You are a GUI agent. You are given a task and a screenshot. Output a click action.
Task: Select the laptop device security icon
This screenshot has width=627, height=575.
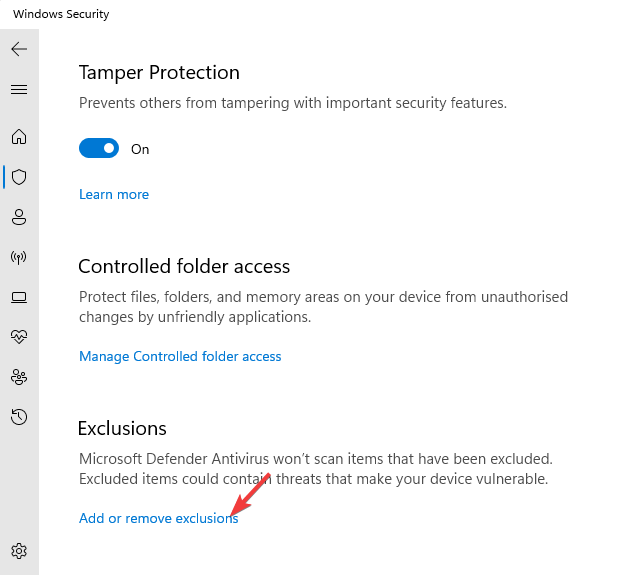(19, 297)
